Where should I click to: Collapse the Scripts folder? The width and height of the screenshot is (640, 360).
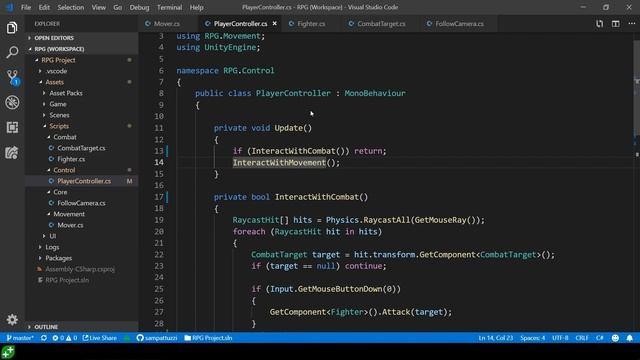[x=82, y=126]
